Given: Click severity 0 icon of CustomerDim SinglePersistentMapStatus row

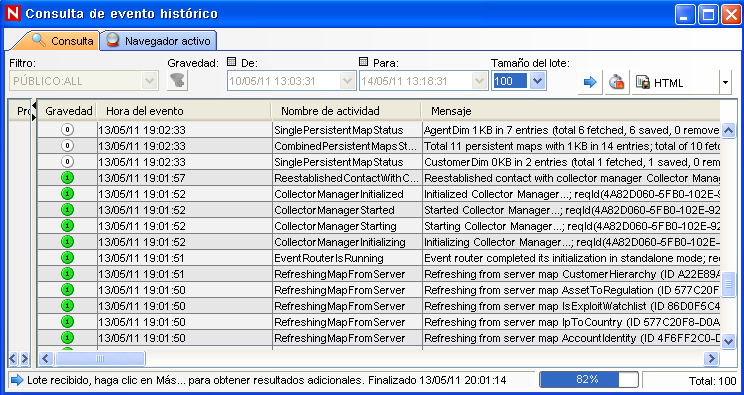Looking at the screenshot, I should (67, 162).
